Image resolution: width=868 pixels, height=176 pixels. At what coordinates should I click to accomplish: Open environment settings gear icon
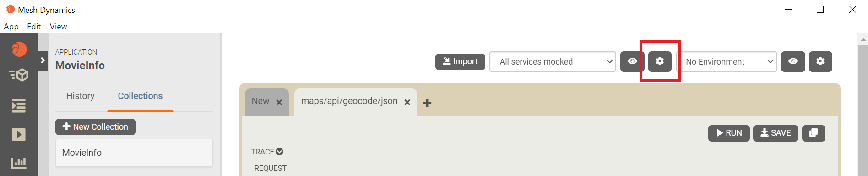pos(820,61)
